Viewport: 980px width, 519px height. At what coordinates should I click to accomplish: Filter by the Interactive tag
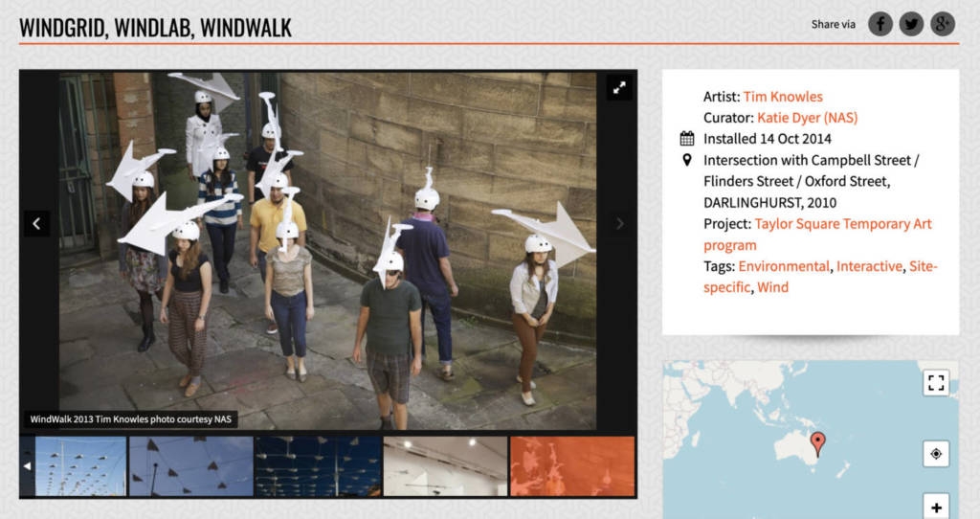point(869,266)
